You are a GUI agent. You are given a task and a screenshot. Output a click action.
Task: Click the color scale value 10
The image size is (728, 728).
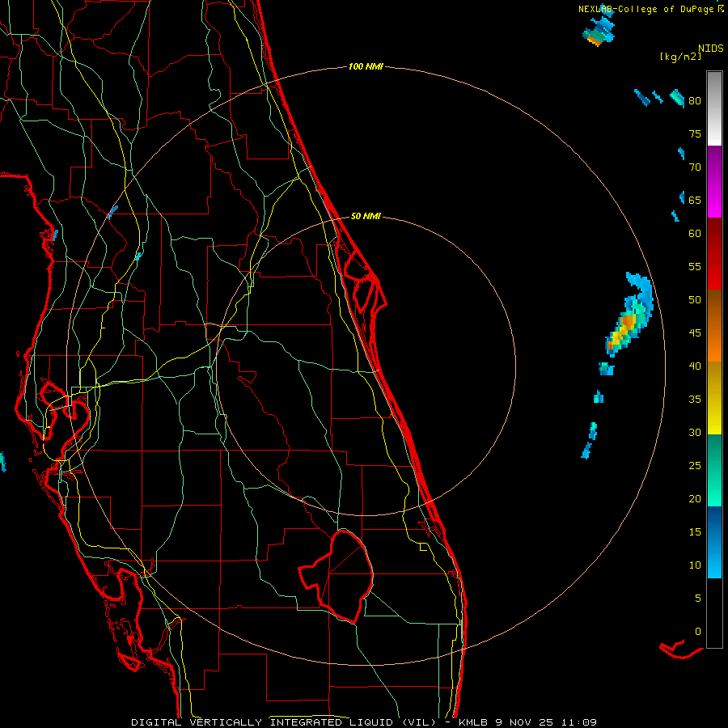[695, 565]
